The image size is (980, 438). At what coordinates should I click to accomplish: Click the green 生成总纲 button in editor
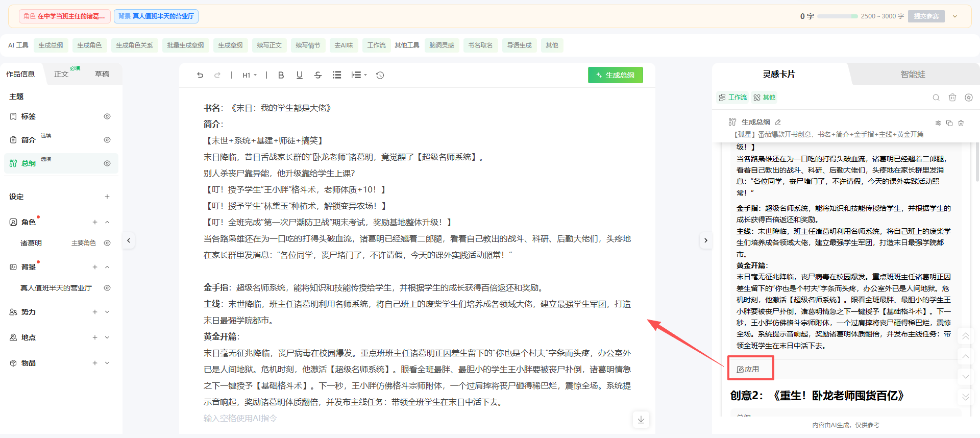[616, 75]
